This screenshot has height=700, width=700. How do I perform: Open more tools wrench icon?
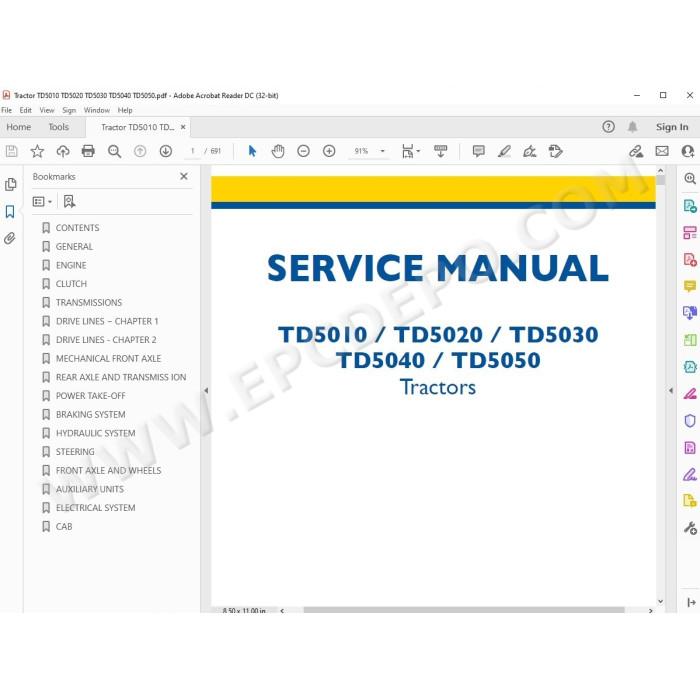click(690, 528)
